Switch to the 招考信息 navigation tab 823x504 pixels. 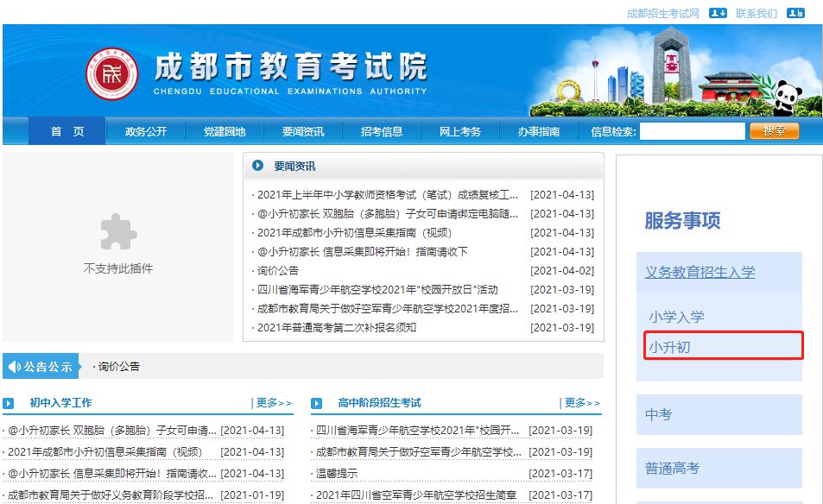pyautogui.click(x=382, y=132)
